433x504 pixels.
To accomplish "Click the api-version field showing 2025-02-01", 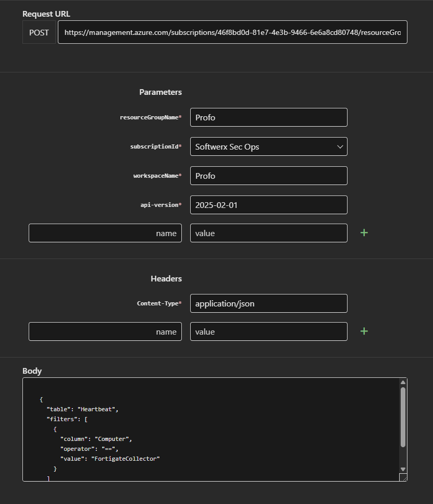I will click(269, 205).
